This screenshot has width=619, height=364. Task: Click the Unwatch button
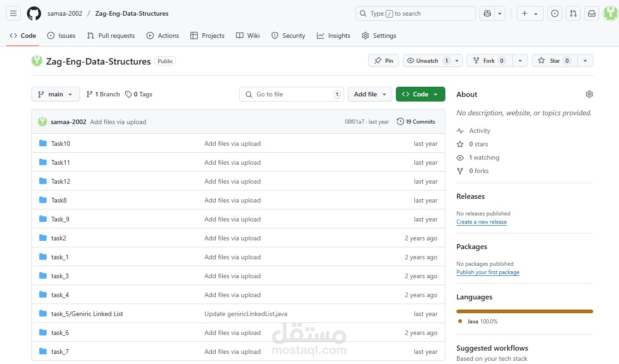click(427, 60)
